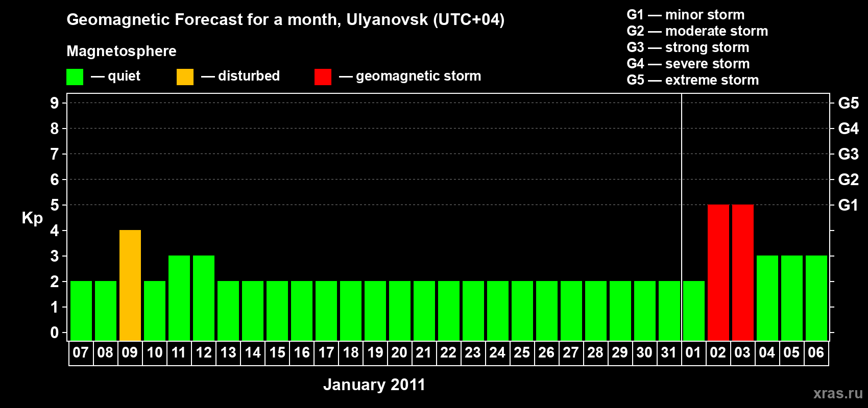Click the Kp axis title
This screenshot has height=408, width=868.
pos(32,218)
